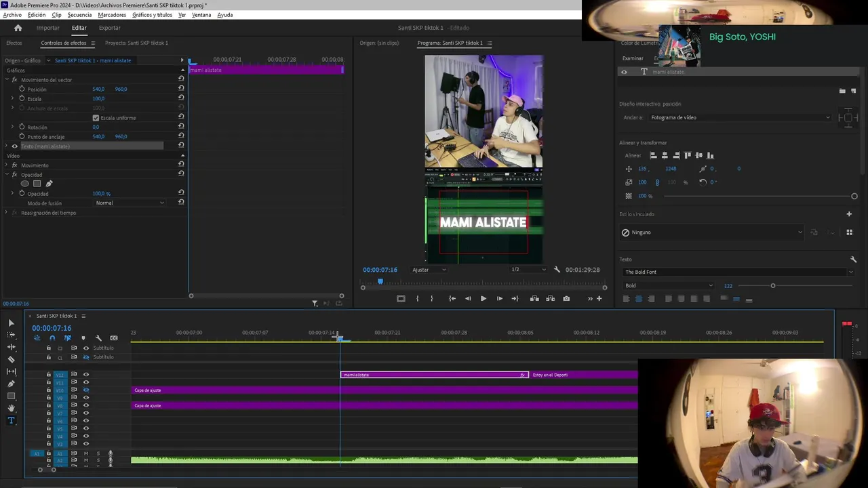The height and width of the screenshot is (488, 868).
Task: Collapse the Opacidad section
Action: coord(6,175)
